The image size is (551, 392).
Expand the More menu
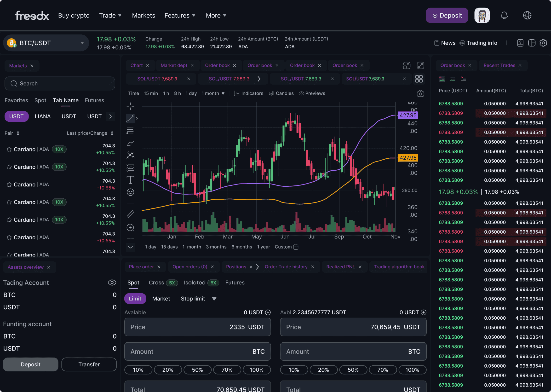coord(216,15)
